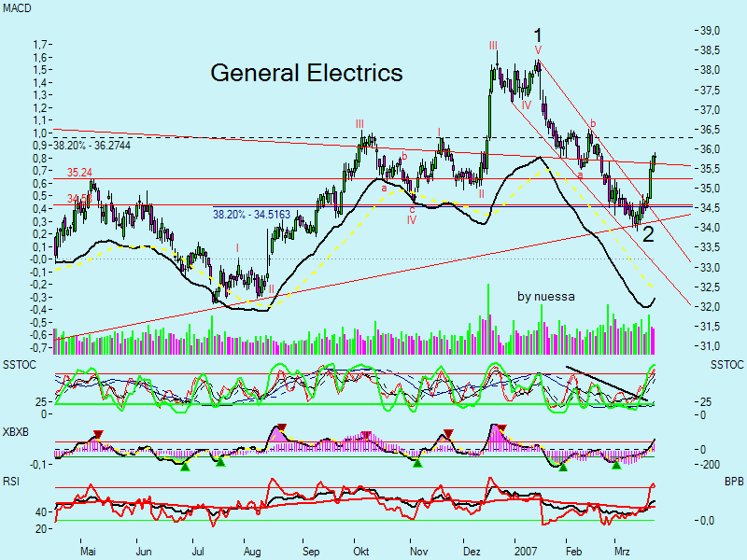Select the 33,5 price axis value
The image size is (747, 560).
[710, 247]
